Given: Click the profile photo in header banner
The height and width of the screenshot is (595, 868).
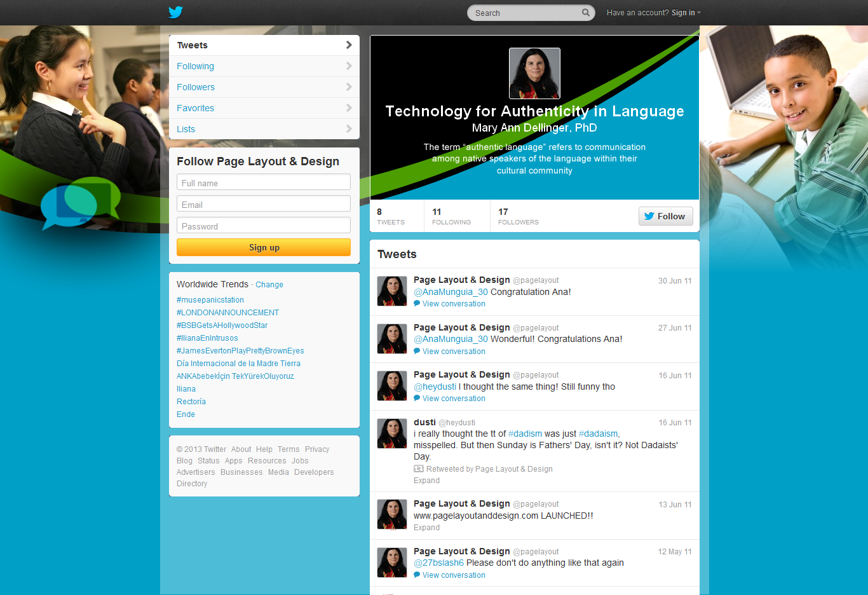Looking at the screenshot, I should pos(534,74).
